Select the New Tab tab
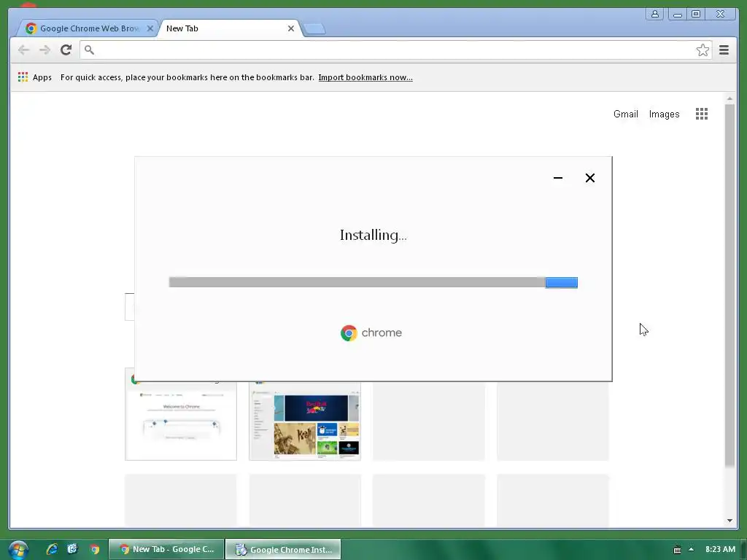 tap(228, 28)
